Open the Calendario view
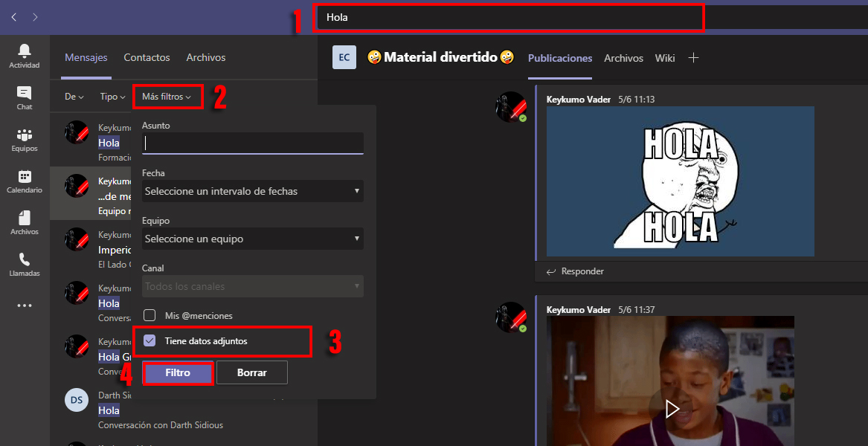The image size is (868, 446). click(x=24, y=181)
